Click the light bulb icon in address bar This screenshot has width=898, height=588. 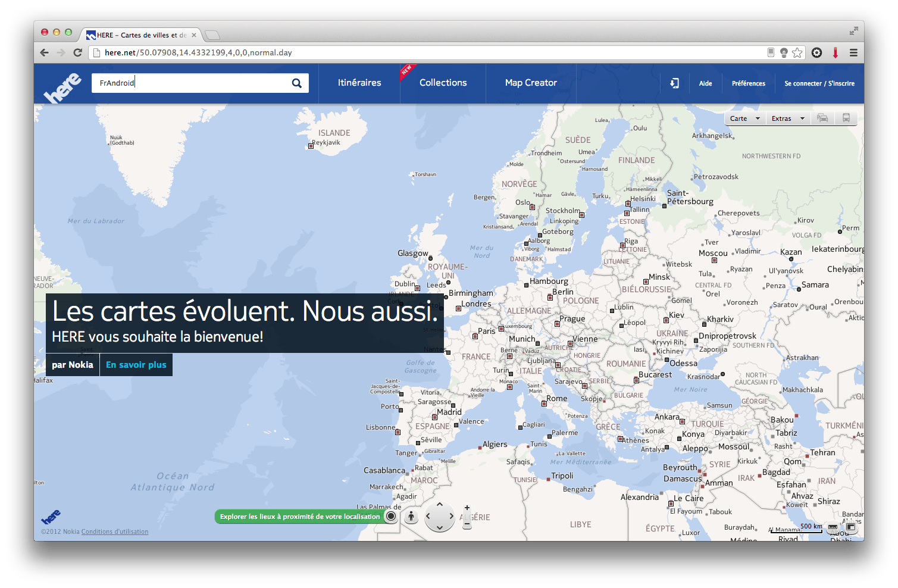coord(784,52)
